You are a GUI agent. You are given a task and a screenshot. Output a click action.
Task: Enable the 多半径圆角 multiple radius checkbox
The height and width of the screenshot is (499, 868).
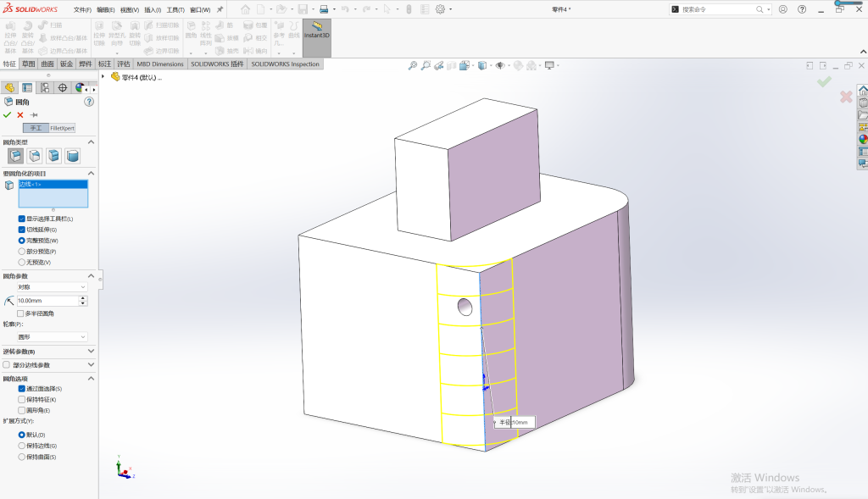pos(20,313)
